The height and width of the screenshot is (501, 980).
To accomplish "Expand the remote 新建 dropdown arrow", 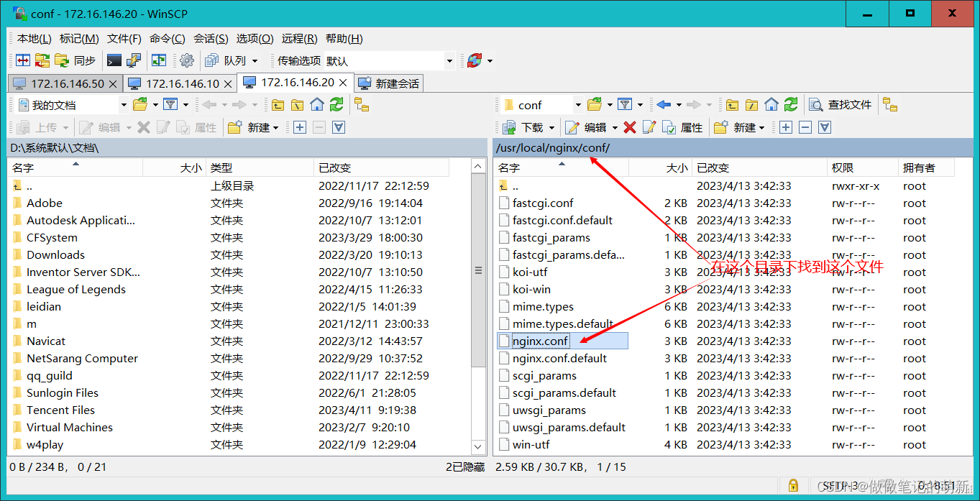I will tap(761, 127).
